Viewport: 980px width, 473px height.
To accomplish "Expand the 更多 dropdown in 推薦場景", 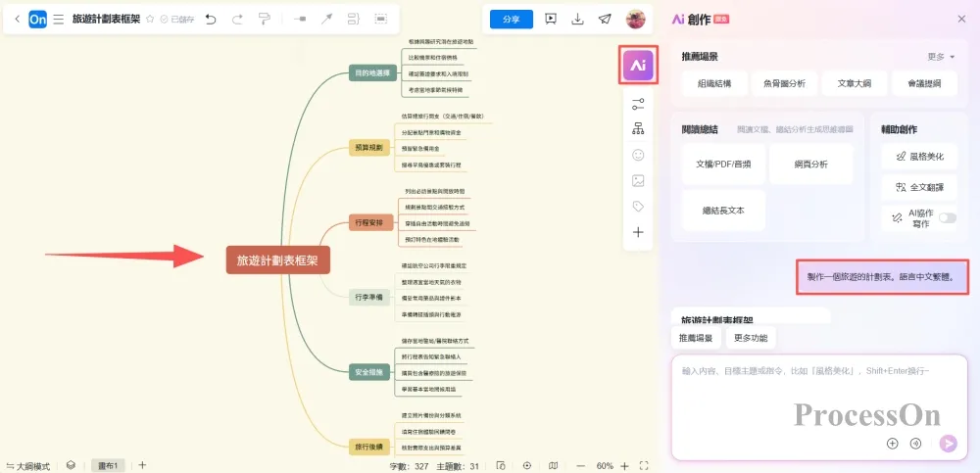I will click(x=941, y=57).
